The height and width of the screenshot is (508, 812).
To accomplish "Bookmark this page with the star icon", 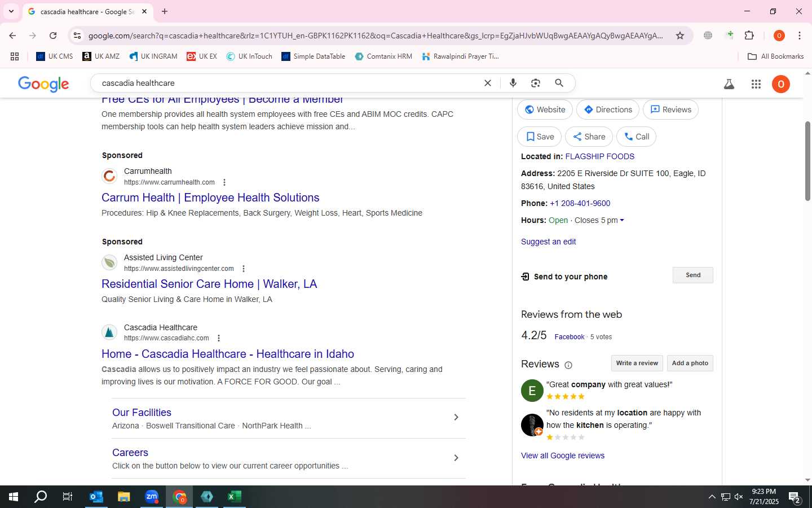I will [x=680, y=36].
